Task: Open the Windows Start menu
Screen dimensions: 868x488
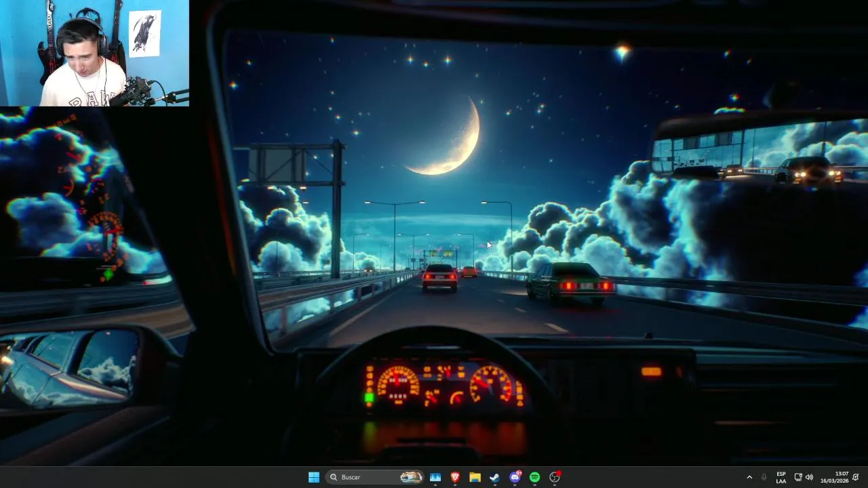Action: (x=314, y=477)
